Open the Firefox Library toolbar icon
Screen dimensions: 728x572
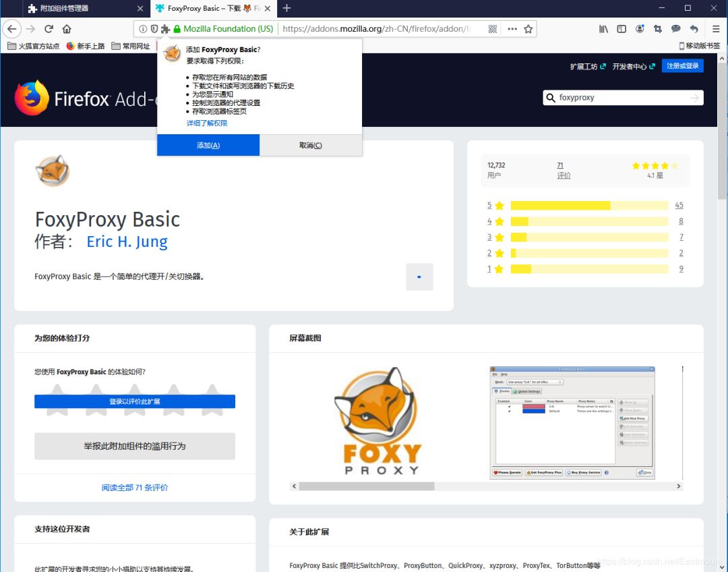(x=605, y=28)
